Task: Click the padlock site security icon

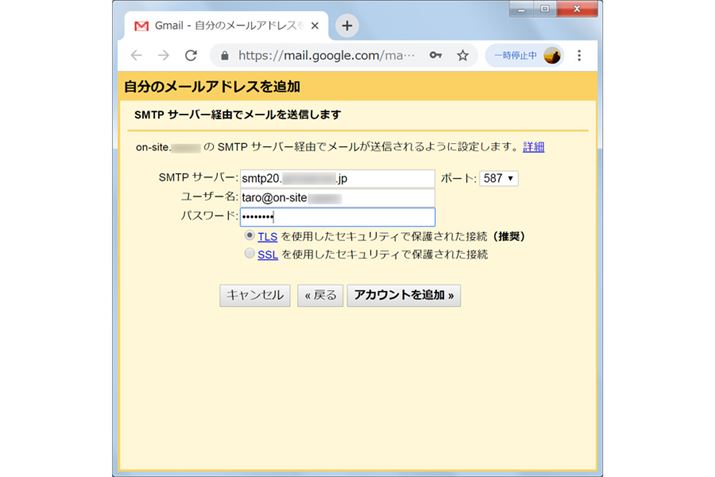Action: [224, 56]
